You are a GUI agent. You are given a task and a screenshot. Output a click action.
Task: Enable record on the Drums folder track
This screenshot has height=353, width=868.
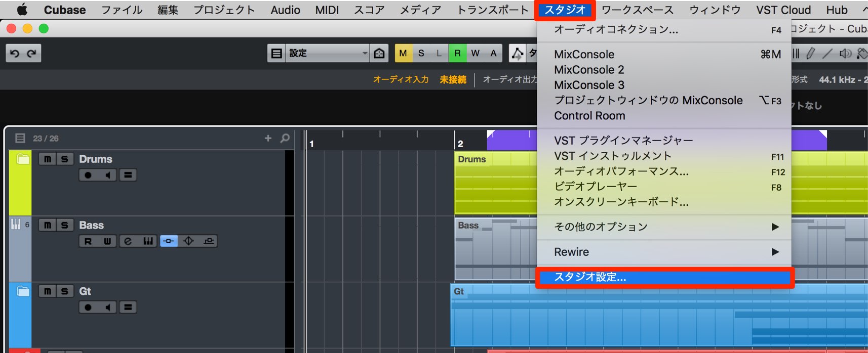88,175
